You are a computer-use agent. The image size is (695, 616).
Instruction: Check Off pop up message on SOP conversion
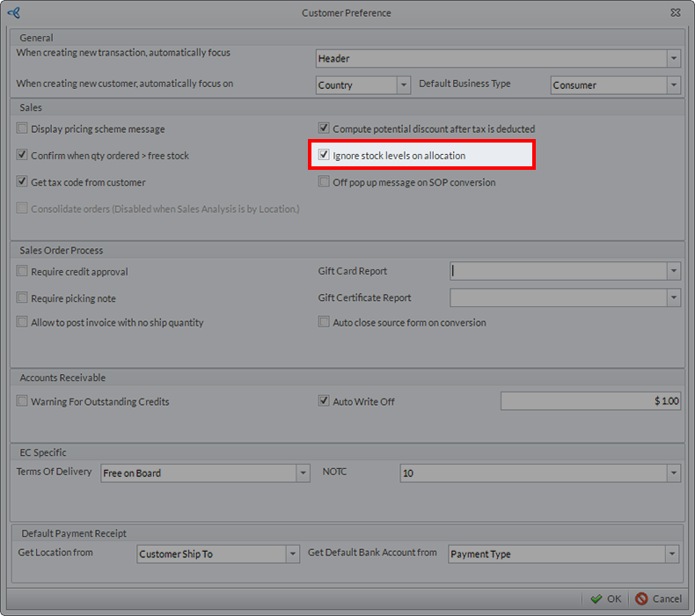click(324, 182)
